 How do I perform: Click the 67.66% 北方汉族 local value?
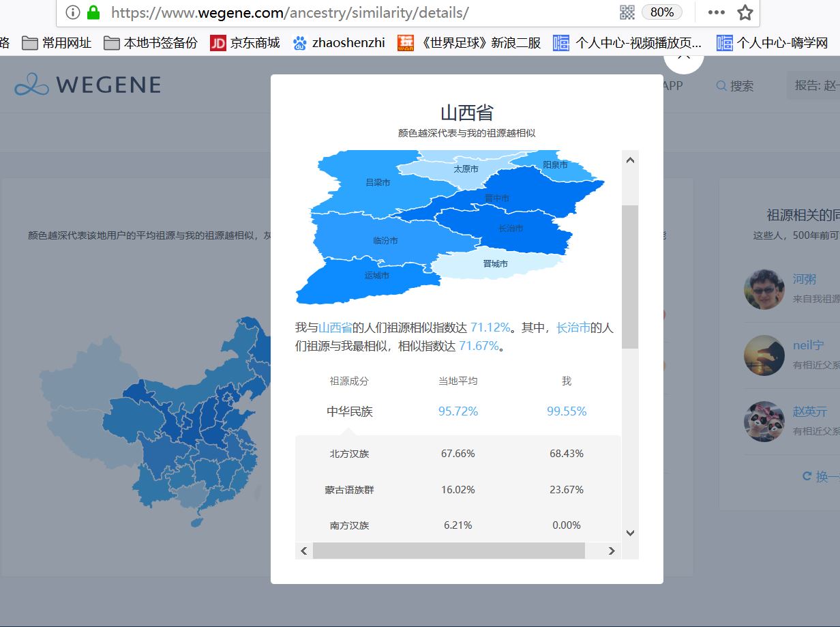tap(458, 453)
